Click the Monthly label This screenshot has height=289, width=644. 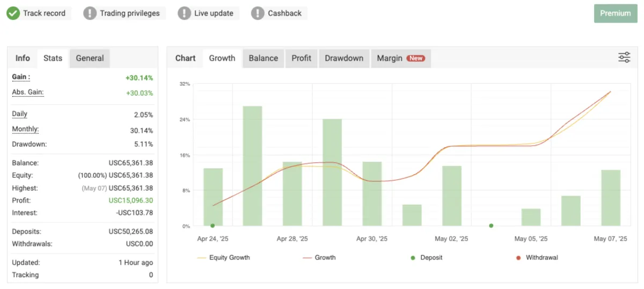[x=25, y=129]
